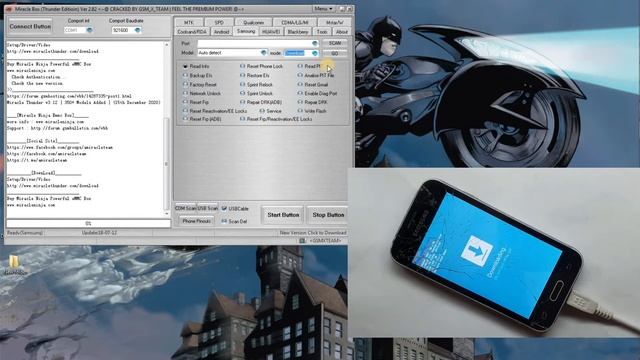Switch to the Qualcomm tab
The height and width of the screenshot is (360, 640).
[253, 22]
